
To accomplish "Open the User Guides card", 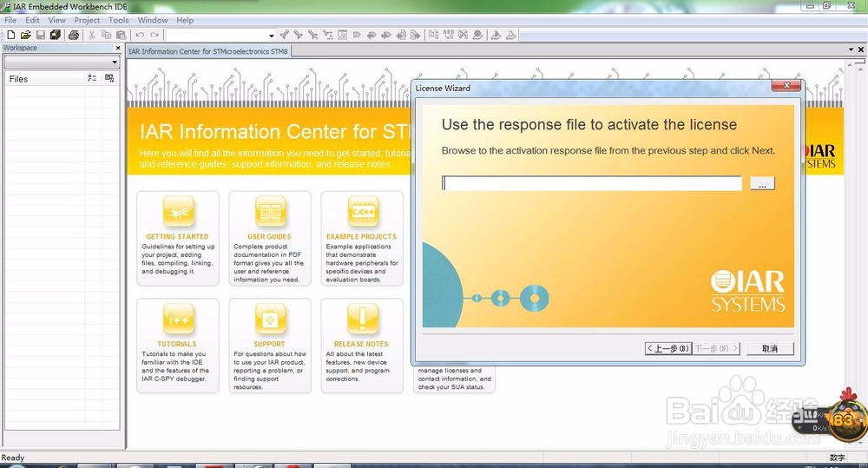I will point(270,238).
